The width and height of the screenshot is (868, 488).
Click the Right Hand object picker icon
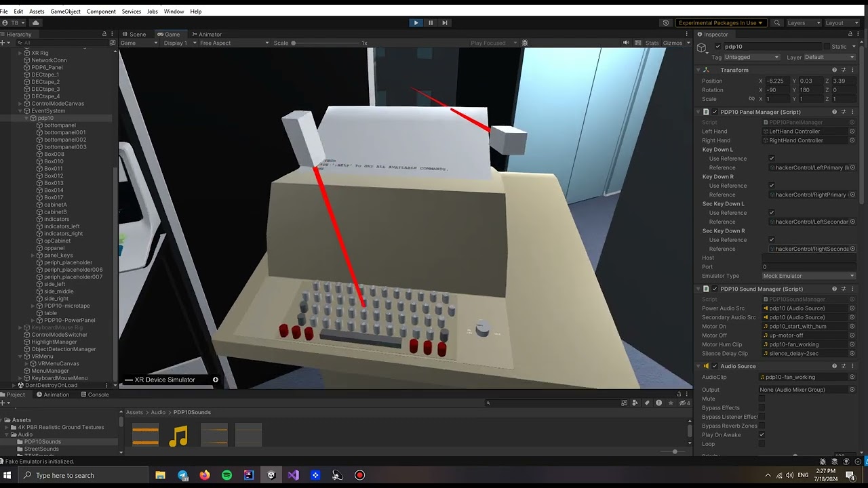852,140
